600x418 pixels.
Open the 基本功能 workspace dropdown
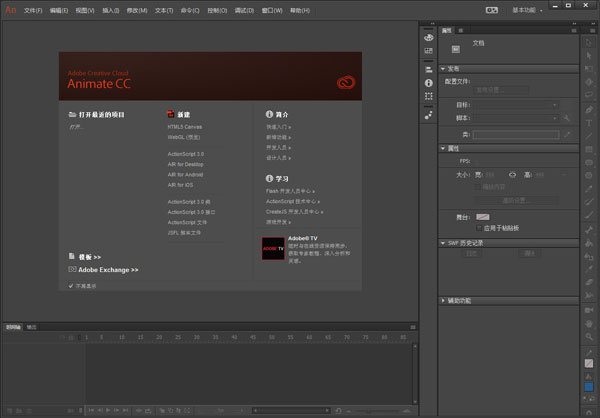(527, 10)
